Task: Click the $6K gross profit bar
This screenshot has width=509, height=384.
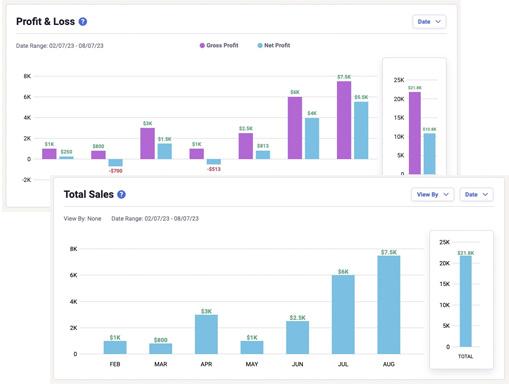Action: (x=295, y=128)
